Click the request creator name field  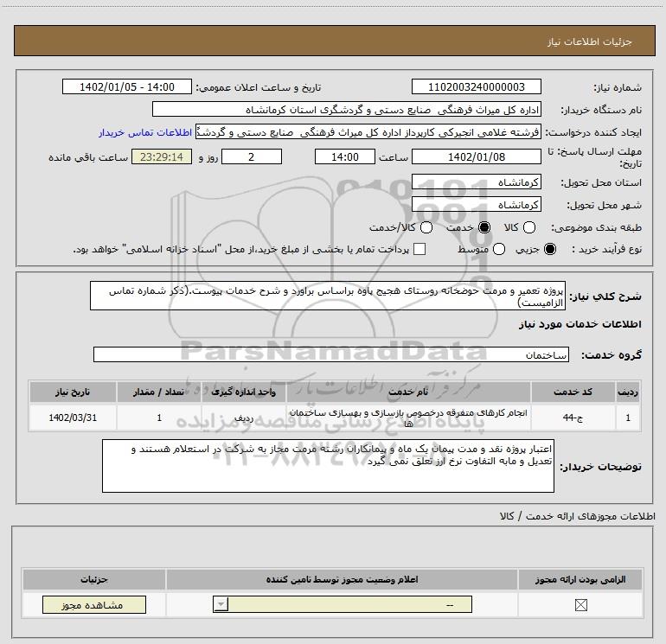pyautogui.click(x=368, y=131)
